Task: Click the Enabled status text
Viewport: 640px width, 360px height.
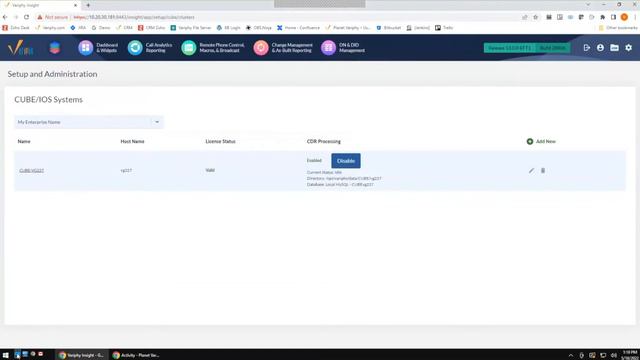Action: point(314,160)
